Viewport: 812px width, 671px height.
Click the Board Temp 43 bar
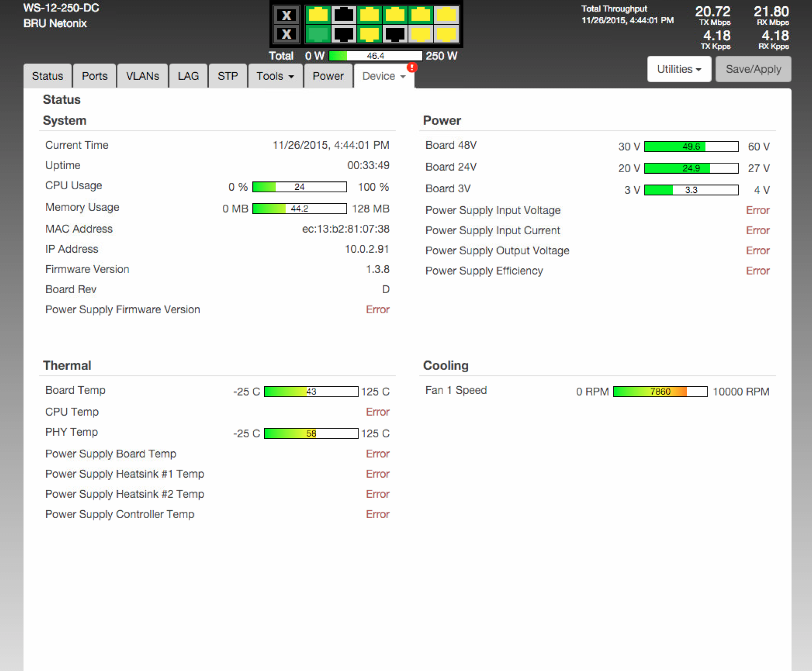tap(311, 391)
